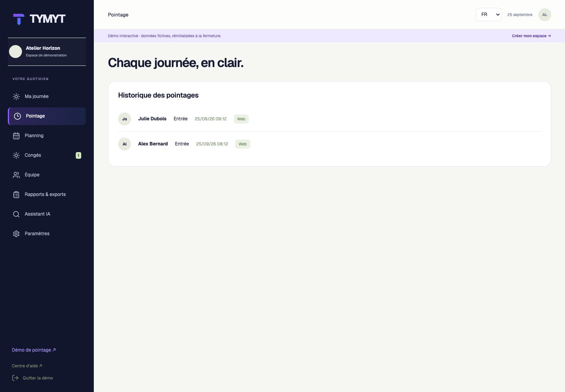Click the TYMYT logo icon
The width and height of the screenshot is (565, 392).
click(x=18, y=19)
